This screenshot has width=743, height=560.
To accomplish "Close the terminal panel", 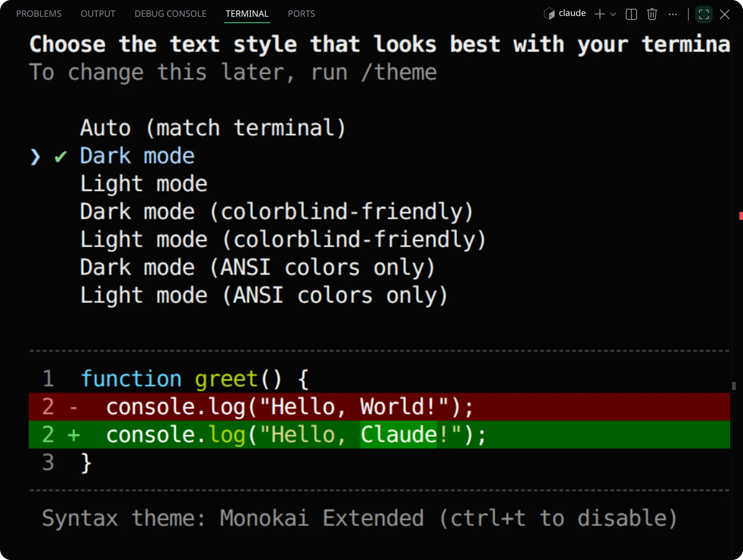I will point(725,14).
